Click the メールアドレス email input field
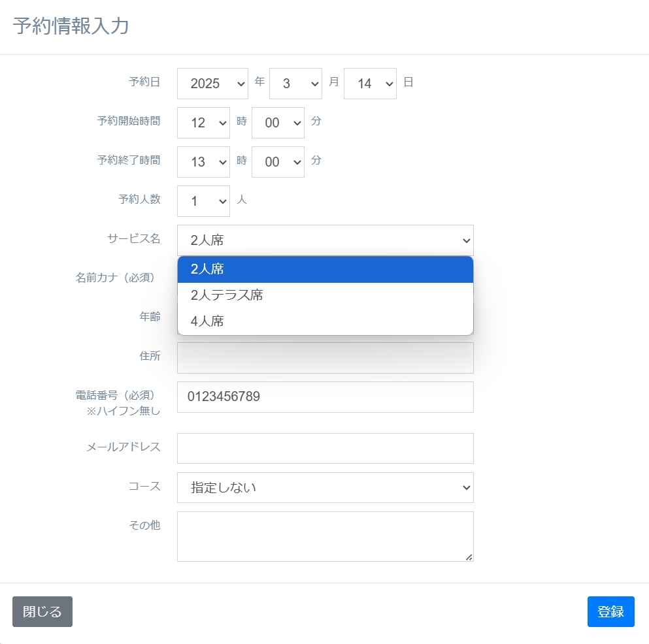The width and height of the screenshot is (649, 644). pos(325,448)
